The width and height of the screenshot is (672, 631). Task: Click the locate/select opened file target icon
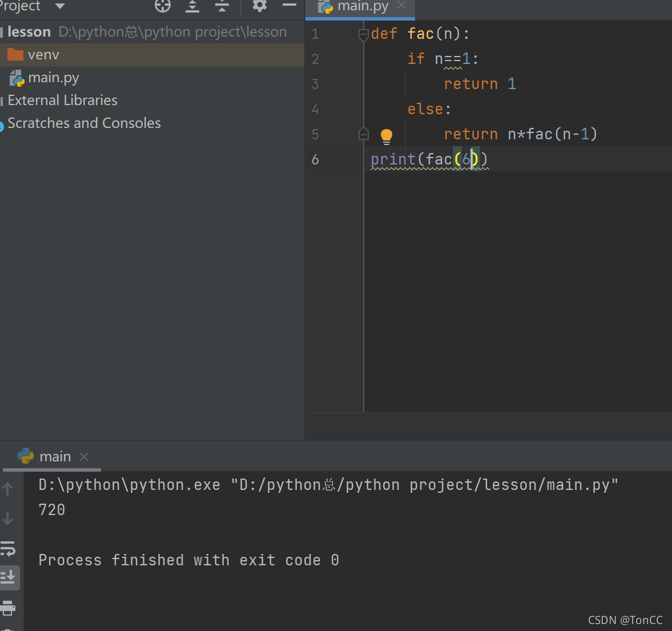pyautogui.click(x=162, y=6)
